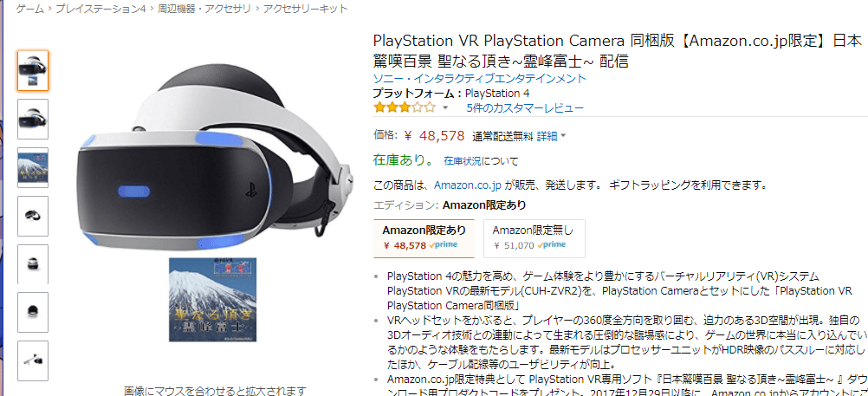Choose the Amazon限定無し edition option
868x396 pixels.
click(x=534, y=238)
